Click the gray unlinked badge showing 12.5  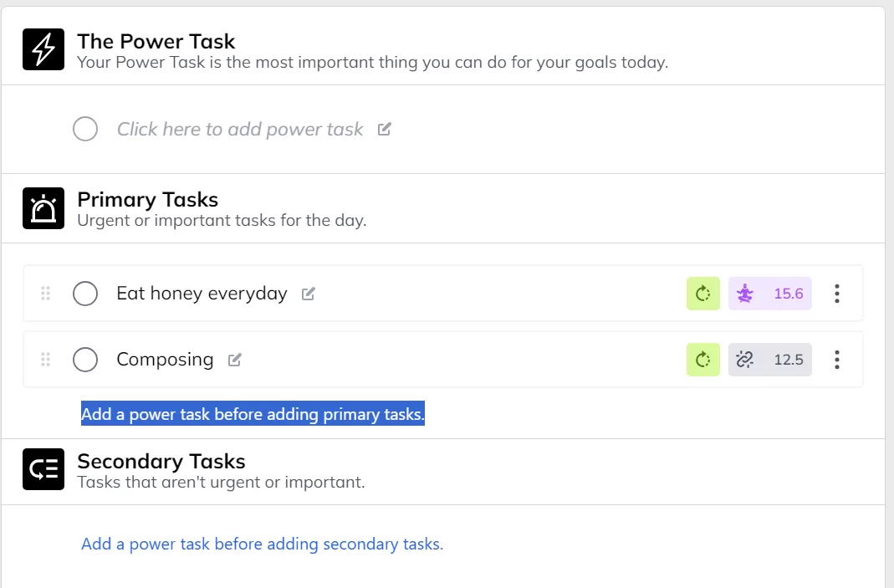click(769, 360)
